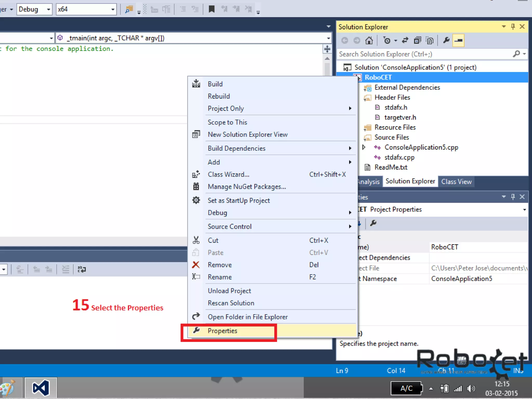532x399 pixels.
Task: Click the Visual Studio taskbar icon
Action: pos(41,388)
